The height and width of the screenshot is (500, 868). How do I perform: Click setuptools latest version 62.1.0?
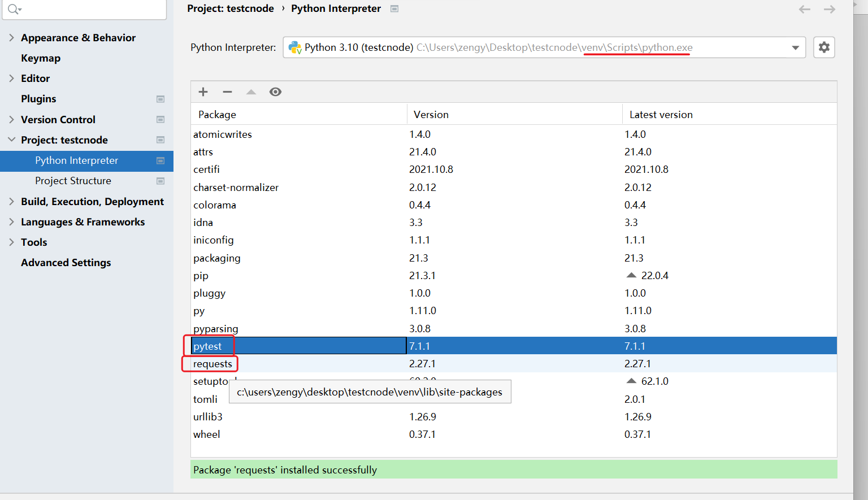[655, 381]
